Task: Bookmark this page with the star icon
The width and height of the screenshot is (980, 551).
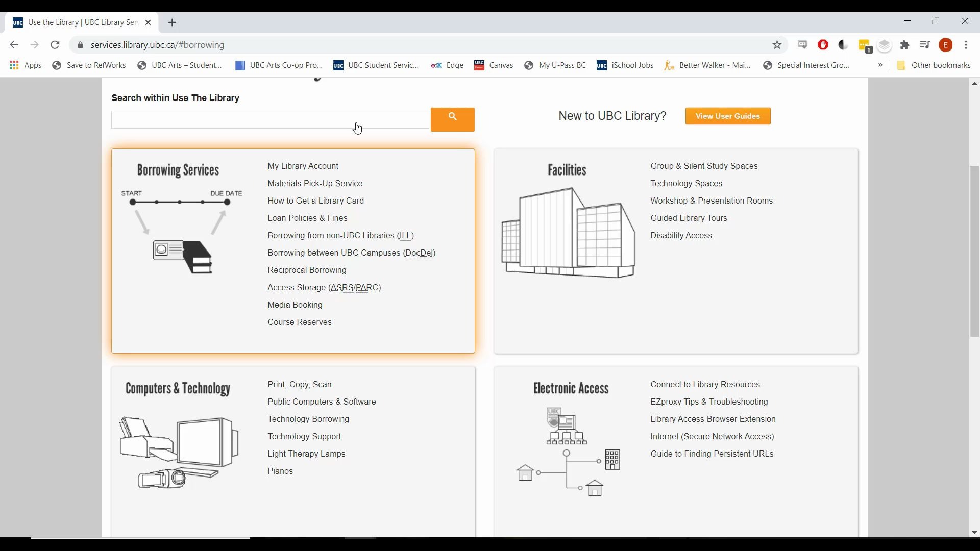Action: [x=777, y=45]
